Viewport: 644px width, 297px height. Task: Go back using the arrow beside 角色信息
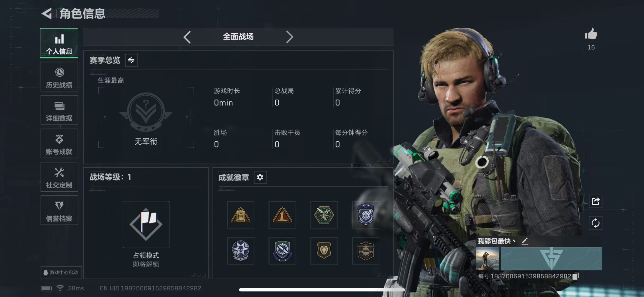(x=46, y=13)
